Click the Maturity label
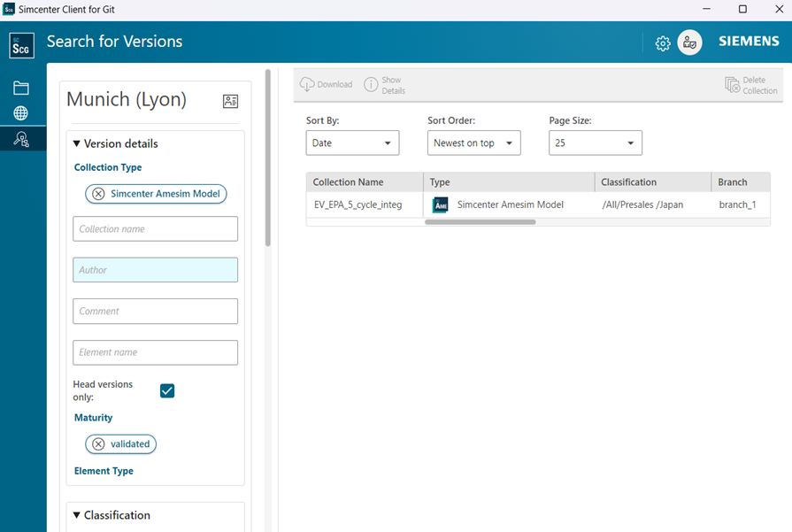This screenshot has width=792, height=532. click(94, 418)
